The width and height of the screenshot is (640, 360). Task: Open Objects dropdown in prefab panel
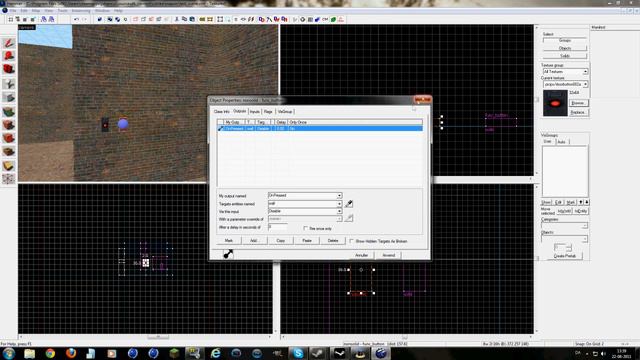(585, 239)
